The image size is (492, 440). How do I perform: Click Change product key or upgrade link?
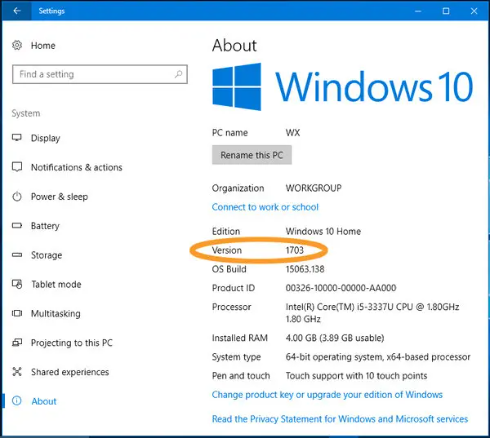(x=327, y=395)
